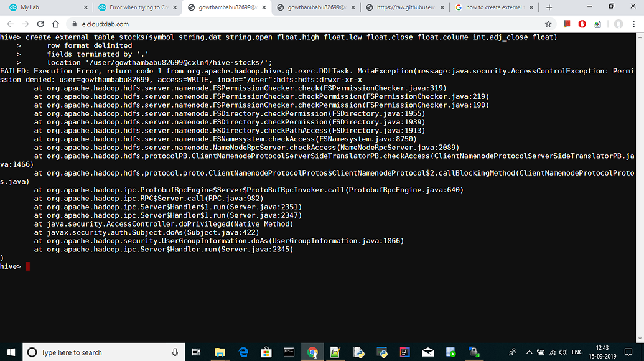644x361 pixels.
Task: Open the Microsoft Edge browser from taskbar
Action: click(242, 352)
